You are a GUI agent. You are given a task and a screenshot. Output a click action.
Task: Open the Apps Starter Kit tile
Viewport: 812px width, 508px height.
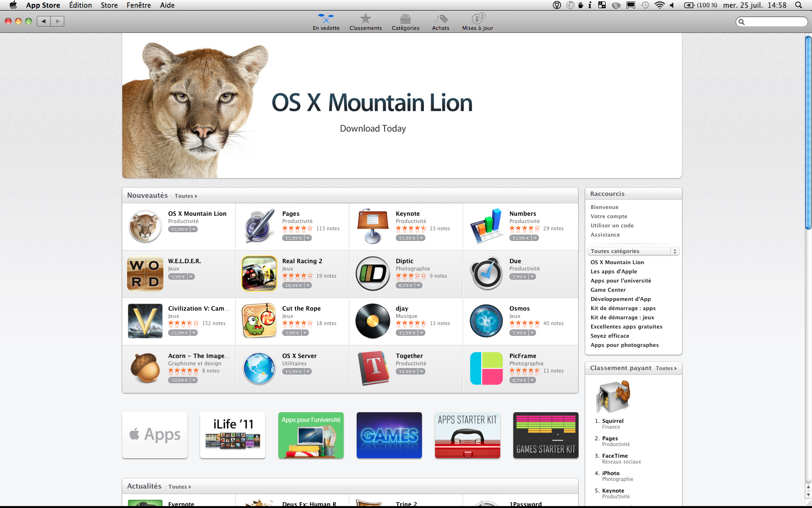[x=467, y=435]
